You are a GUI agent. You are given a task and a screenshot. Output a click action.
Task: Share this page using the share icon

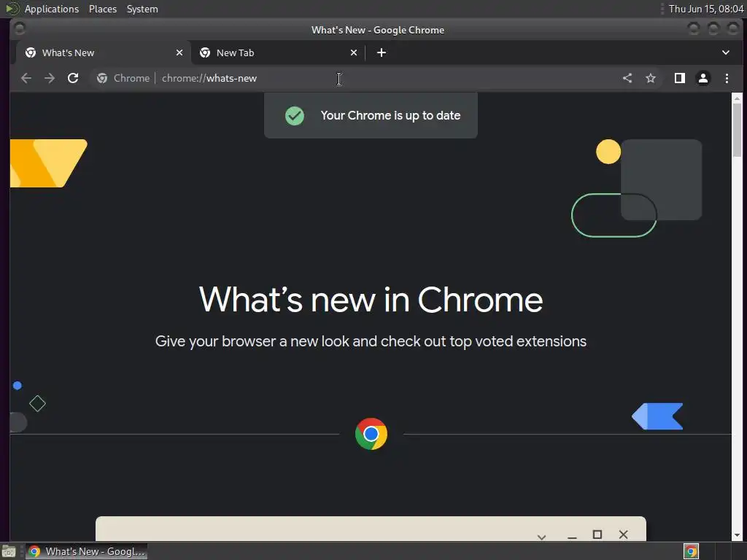tap(627, 78)
